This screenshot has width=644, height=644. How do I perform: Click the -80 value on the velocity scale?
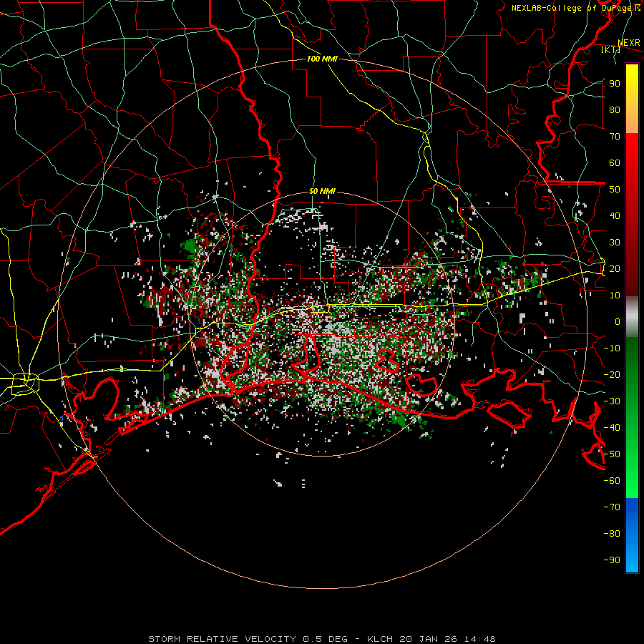(612, 534)
